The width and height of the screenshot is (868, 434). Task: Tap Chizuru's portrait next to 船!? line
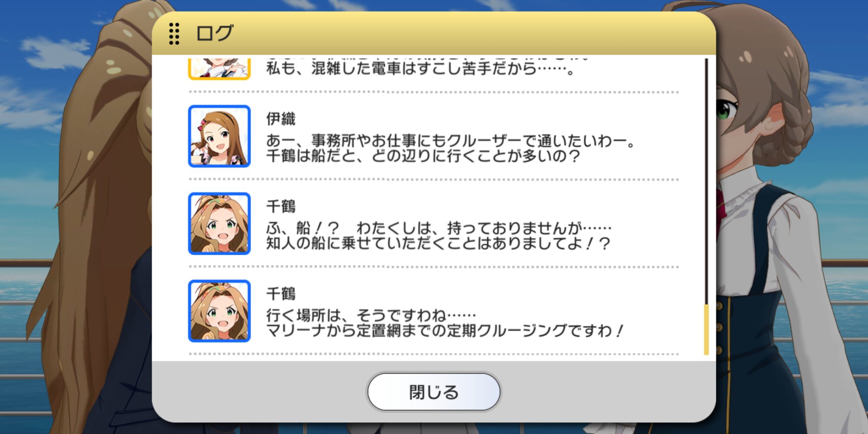pos(219,224)
